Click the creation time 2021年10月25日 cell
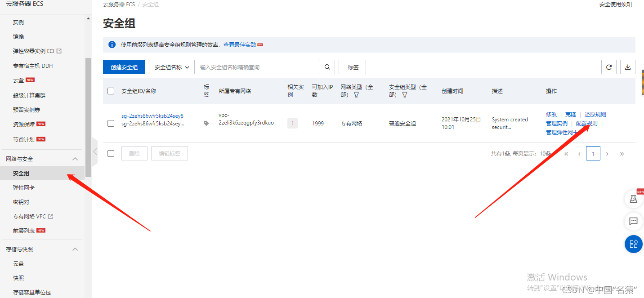Image resolution: width=644 pixels, height=298 pixels. pyautogui.click(x=461, y=123)
